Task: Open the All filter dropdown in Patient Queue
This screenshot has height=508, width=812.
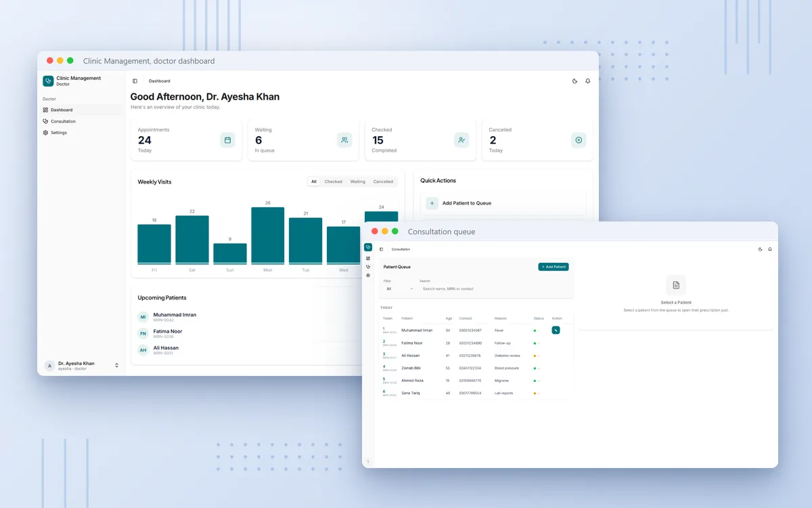Action: click(399, 289)
